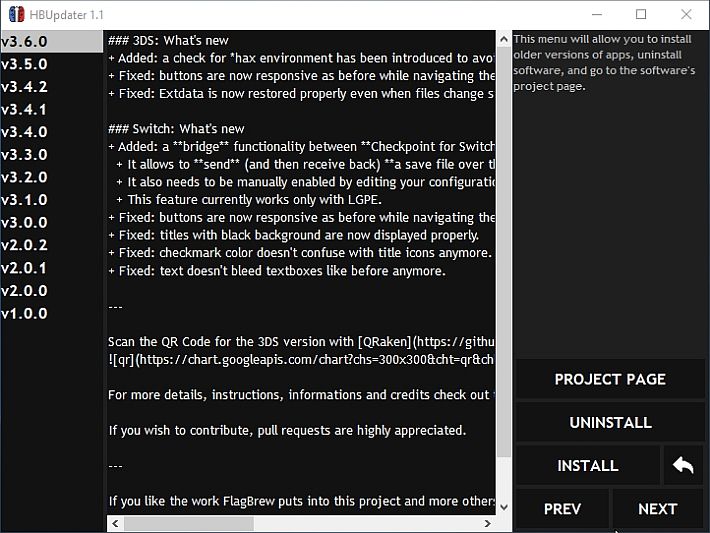Close the HBUpdater window
The width and height of the screenshot is (710, 533).
(x=686, y=14)
